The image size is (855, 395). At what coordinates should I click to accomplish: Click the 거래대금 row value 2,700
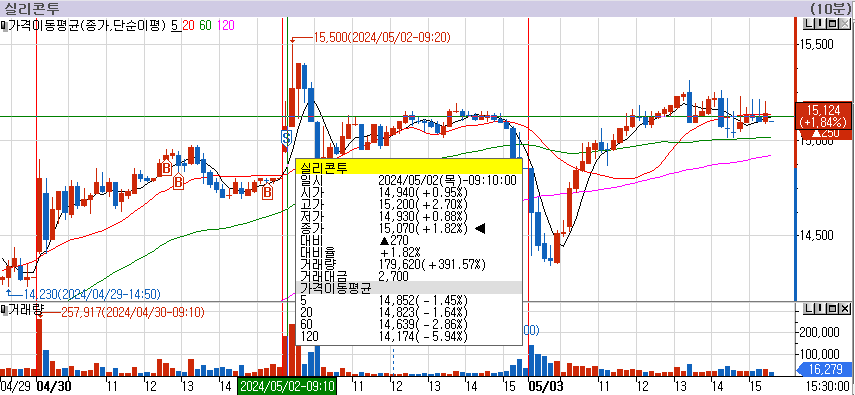[x=393, y=276]
